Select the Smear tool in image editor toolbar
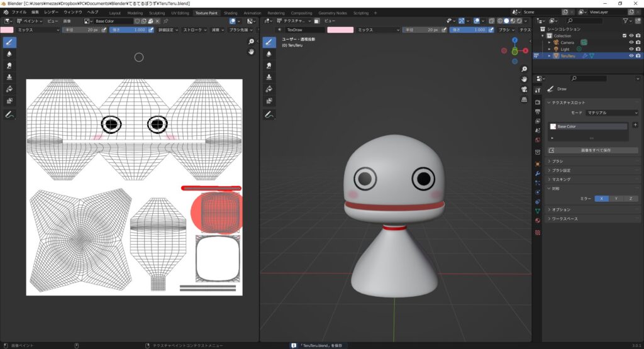The height and width of the screenshot is (349, 644). [9, 65]
